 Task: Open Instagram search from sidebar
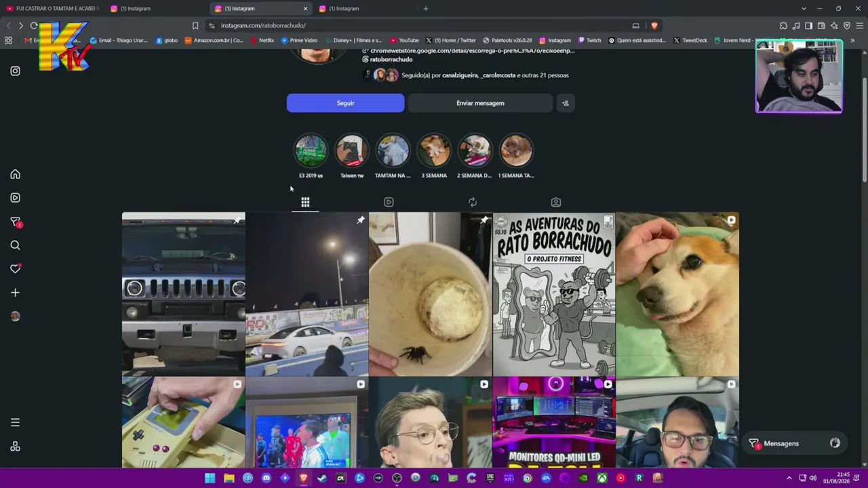(x=15, y=245)
